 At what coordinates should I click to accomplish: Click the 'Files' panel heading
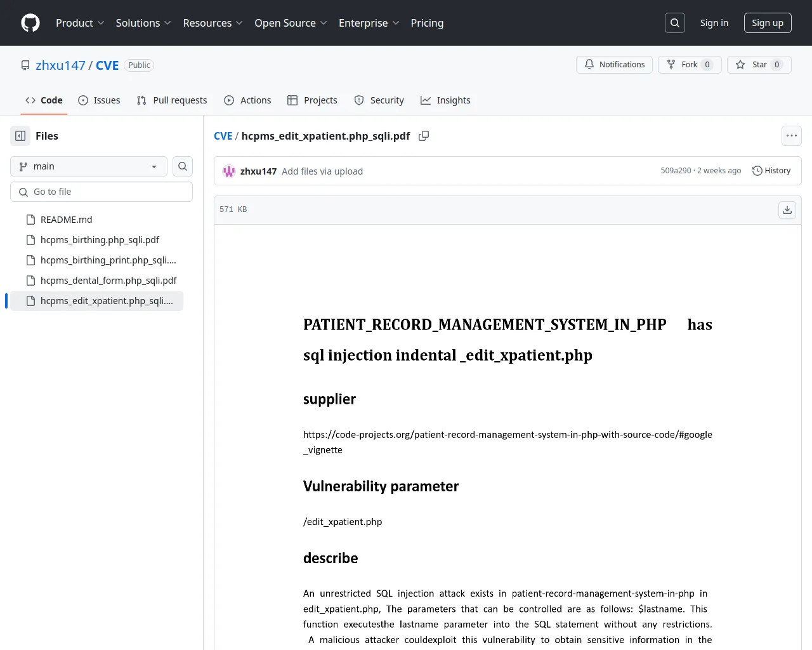pos(47,136)
